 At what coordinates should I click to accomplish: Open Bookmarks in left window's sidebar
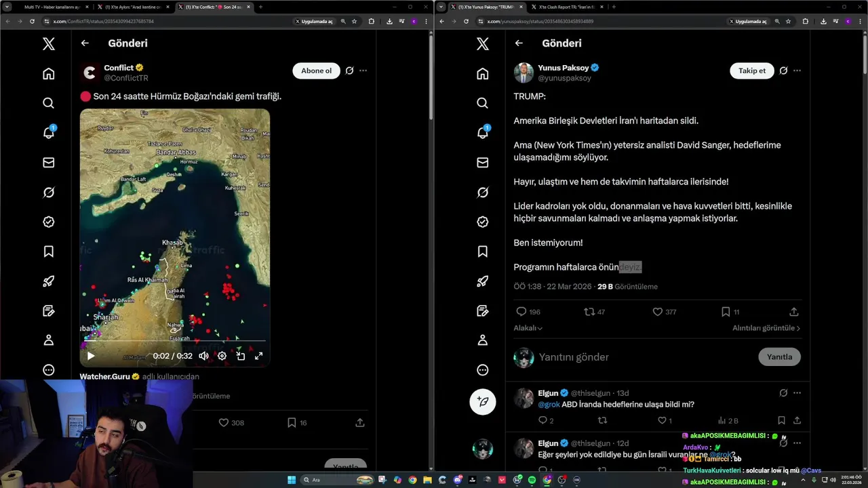click(48, 251)
